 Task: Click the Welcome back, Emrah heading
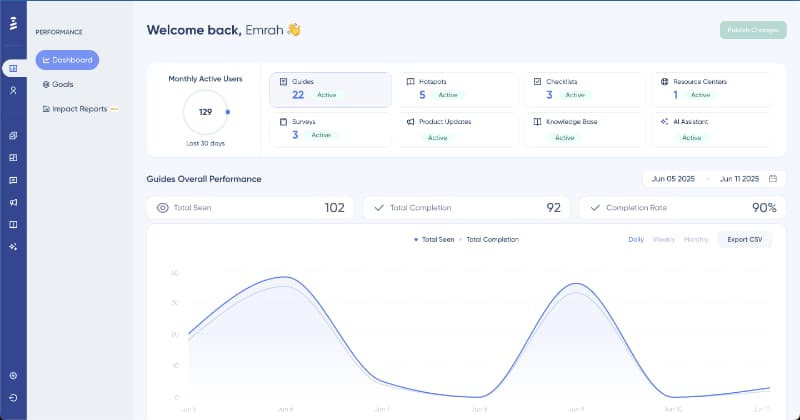223,30
